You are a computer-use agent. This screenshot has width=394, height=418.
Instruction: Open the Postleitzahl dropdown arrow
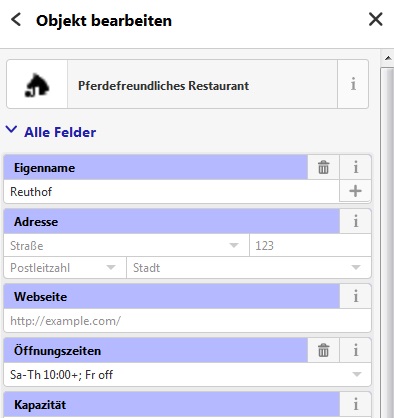pyautogui.click(x=111, y=268)
